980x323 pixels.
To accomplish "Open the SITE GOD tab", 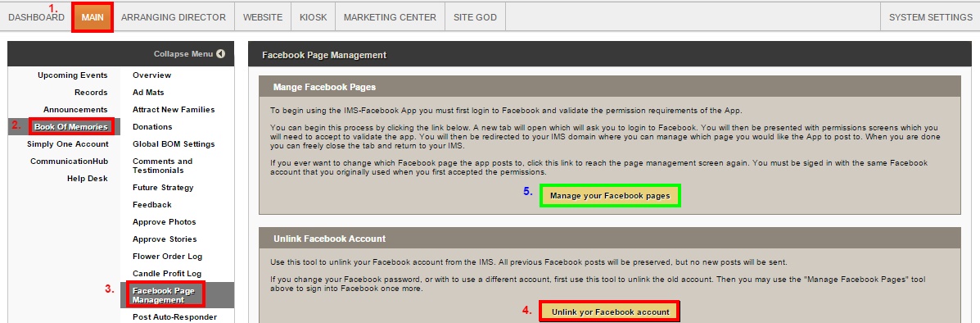I will [x=475, y=17].
